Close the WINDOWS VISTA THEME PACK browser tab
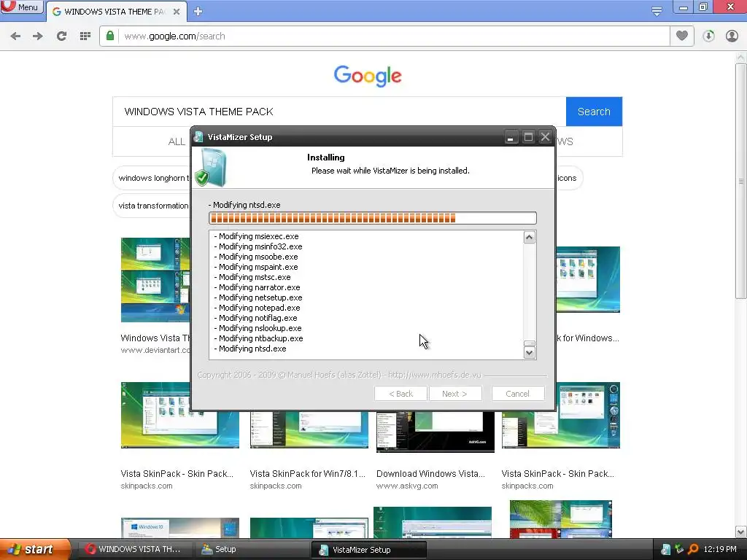The width and height of the screenshot is (747, 560). tap(177, 12)
